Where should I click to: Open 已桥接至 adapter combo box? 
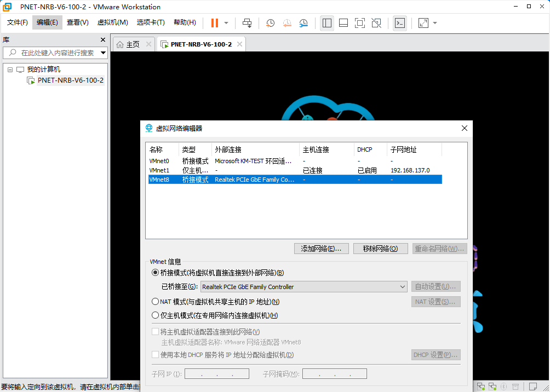coord(304,287)
